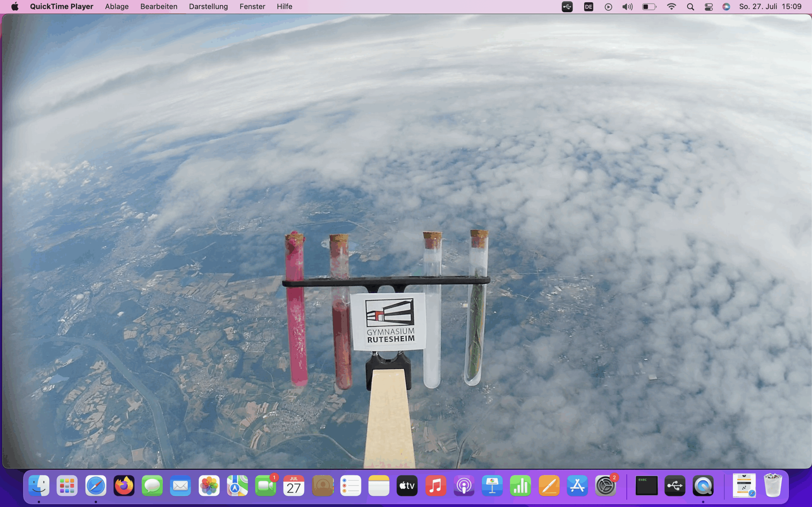Open Spotlight search magnifier
This screenshot has height=507, width=812.
click(690, 7)
